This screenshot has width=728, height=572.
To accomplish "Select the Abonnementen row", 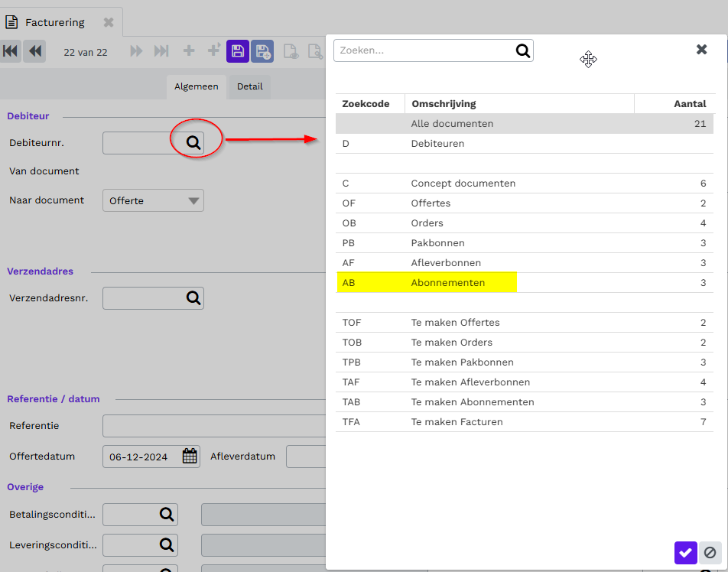I will coord(524,283).
